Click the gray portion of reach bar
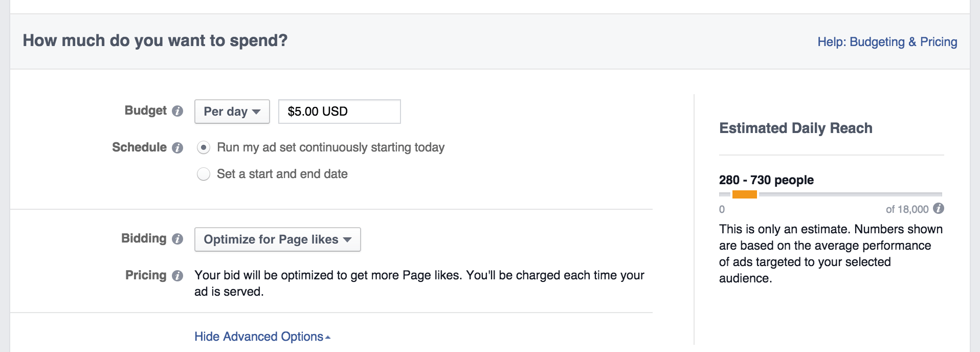The width and height of the screenshot is (980, 352). 850,194
